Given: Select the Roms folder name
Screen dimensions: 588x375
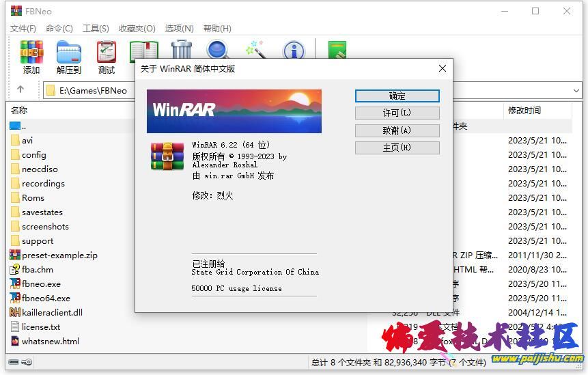Looking at the screenshot, I should click(33, 197).
